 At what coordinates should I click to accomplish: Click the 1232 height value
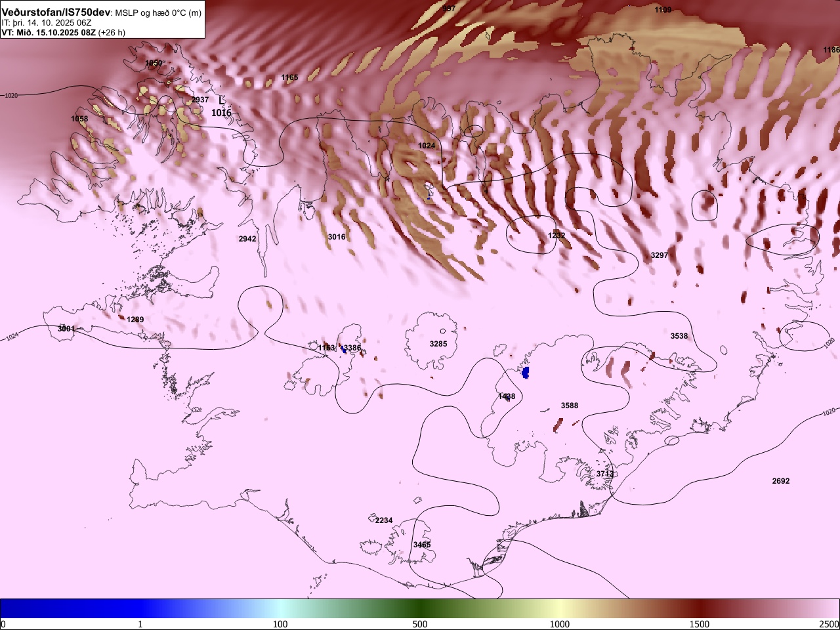pos(556,235)
